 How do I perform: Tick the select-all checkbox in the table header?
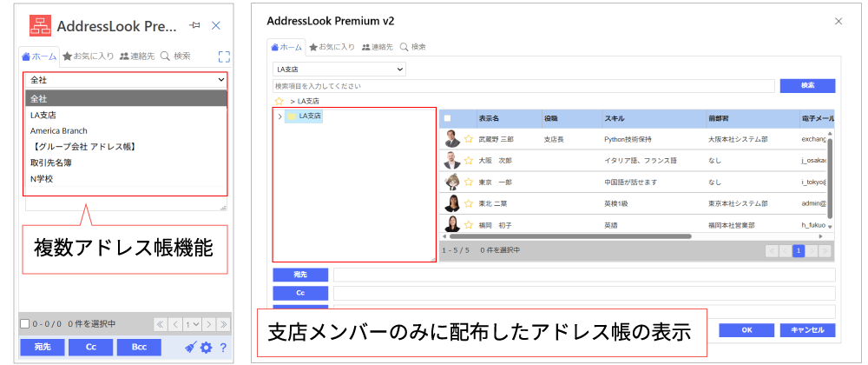[448, 117]
